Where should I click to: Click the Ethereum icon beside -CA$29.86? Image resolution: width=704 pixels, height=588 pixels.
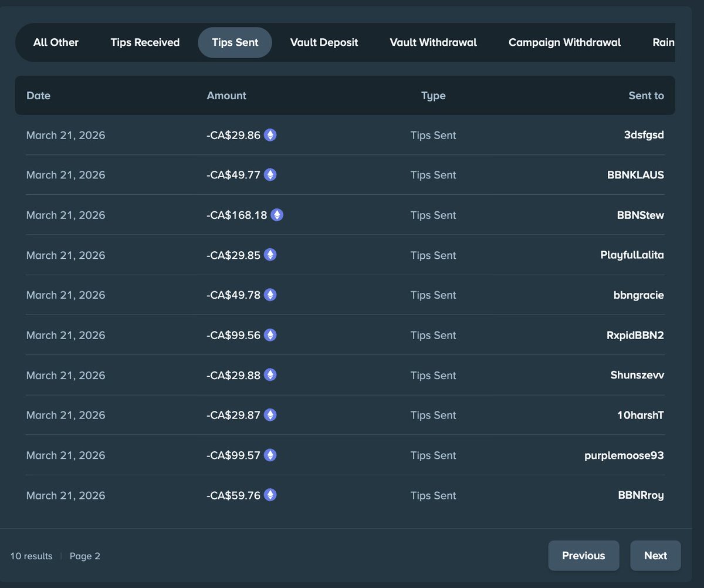270,135
